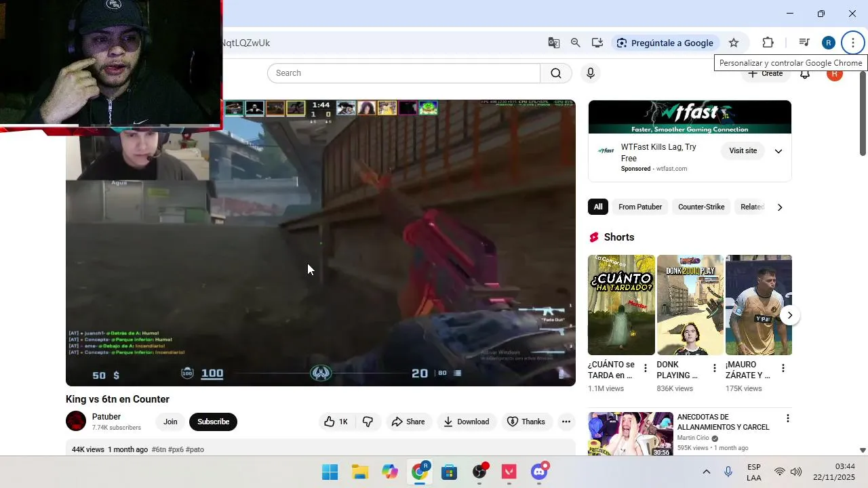Screen dimensions: 868x488
Task: Click the Download button
Action: point(467,422)
